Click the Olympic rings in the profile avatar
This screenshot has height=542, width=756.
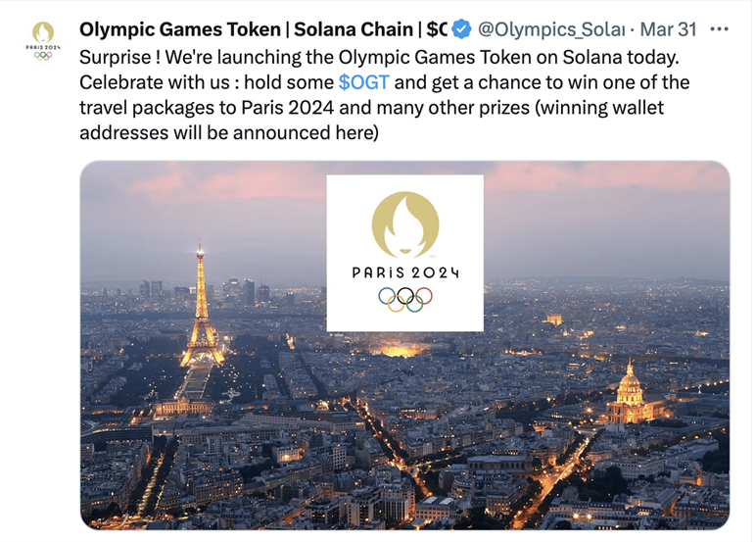pos(43,55)
